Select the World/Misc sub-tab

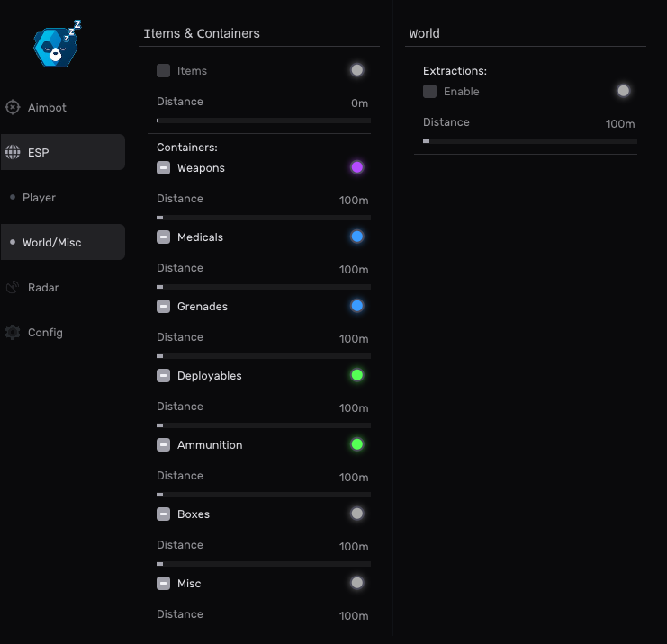51,243
